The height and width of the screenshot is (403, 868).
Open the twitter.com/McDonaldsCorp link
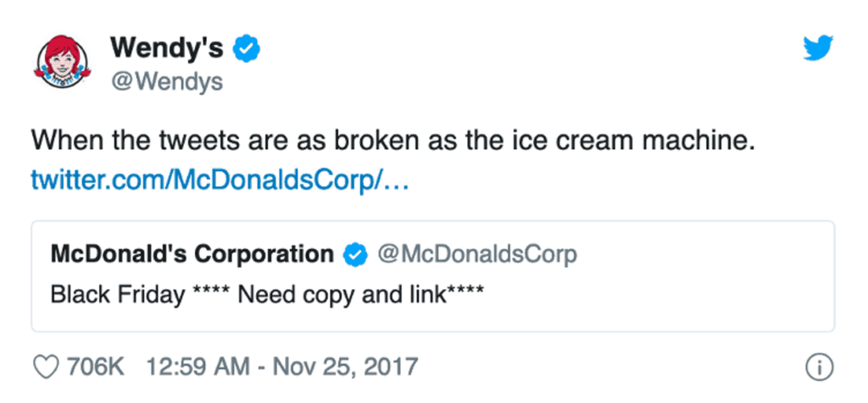point(220,179)
